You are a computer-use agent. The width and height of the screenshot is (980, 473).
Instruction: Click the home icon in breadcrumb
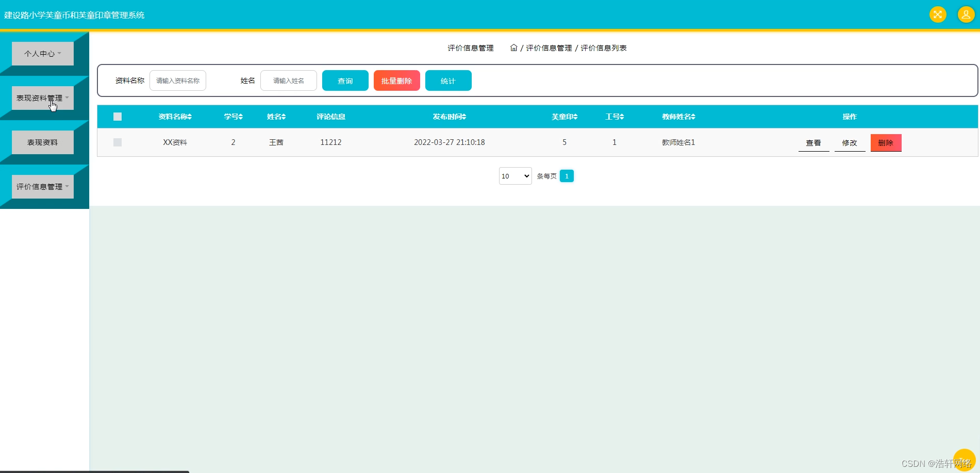513,47
